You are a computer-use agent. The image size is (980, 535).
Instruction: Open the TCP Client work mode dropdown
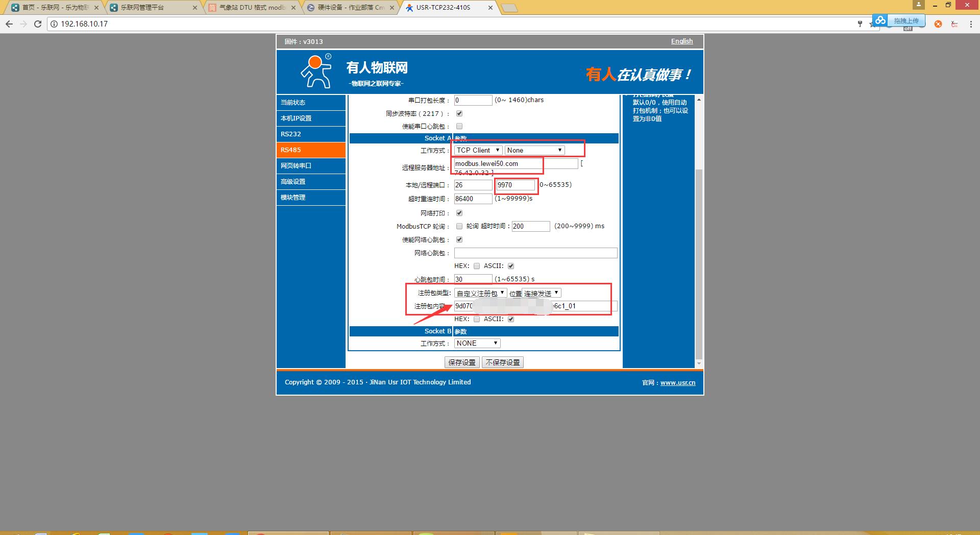[x=478, y=150]
